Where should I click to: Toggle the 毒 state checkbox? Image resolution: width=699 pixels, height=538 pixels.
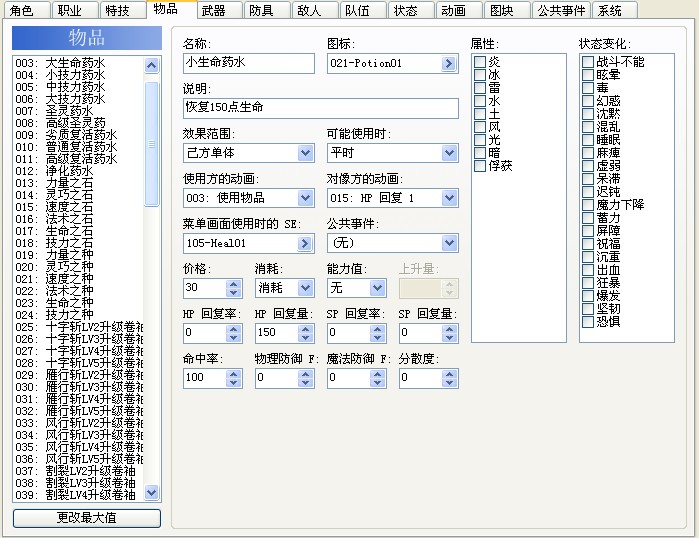[588, 88]
